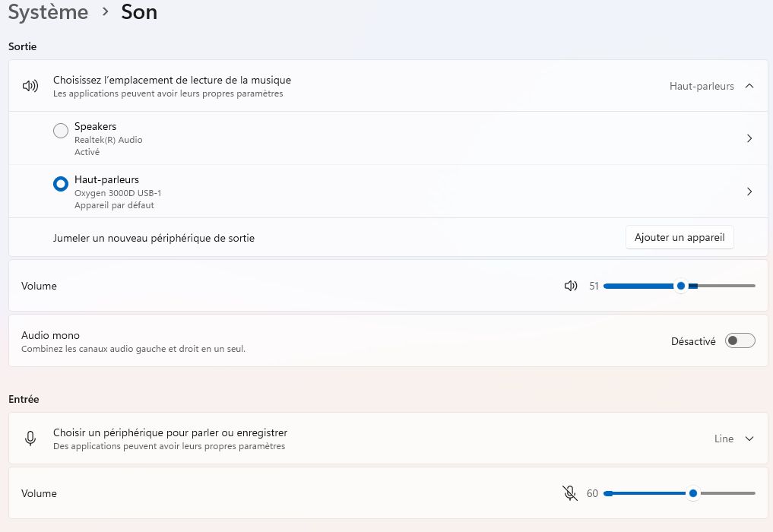The width and height of the screenshot is (773, 532).
Task: Collapse the output device list chevron
Action: (x=749, y=86)
